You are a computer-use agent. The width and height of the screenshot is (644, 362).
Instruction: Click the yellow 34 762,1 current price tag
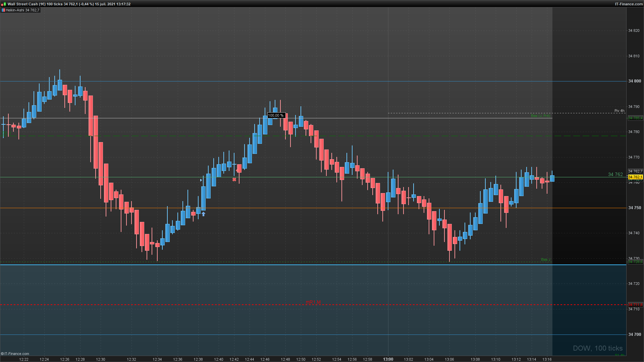(x=635, y=177)
